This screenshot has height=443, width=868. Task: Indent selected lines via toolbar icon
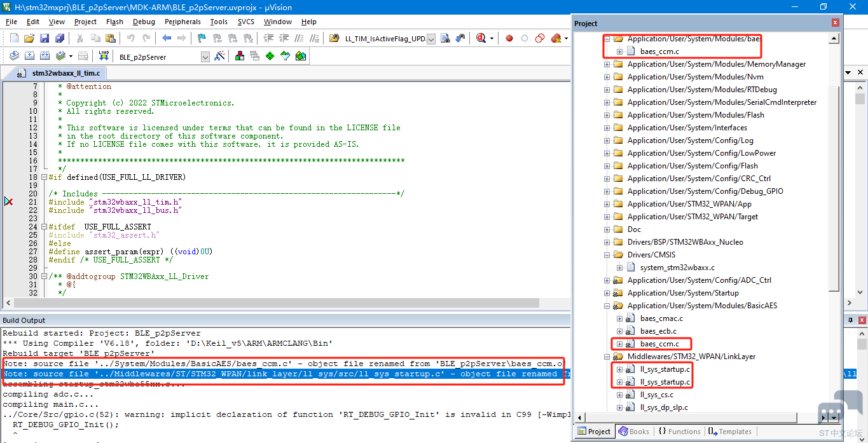click(269, 38)
